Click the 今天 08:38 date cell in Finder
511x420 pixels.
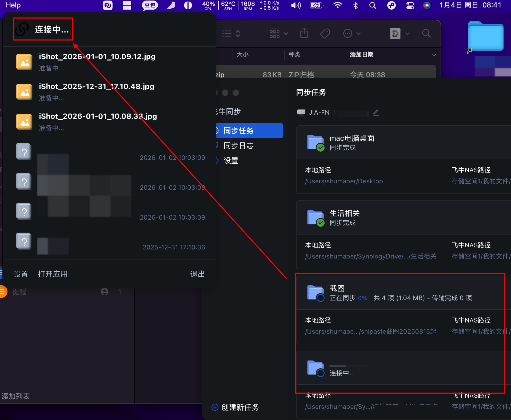point(367,75)
